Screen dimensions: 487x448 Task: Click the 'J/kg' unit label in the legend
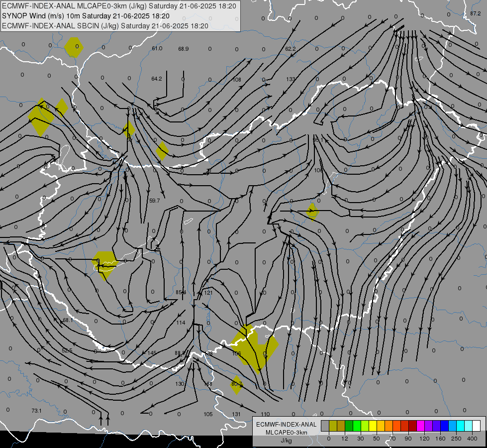click(287, 441)
